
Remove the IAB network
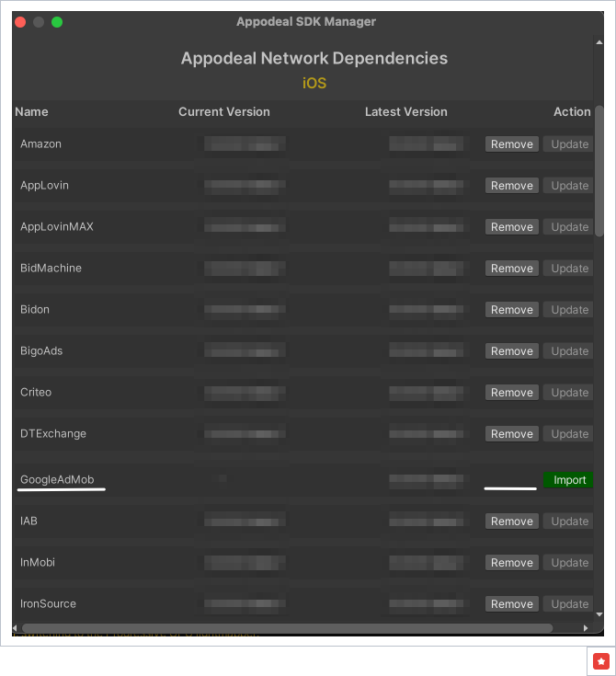point(512,521)
